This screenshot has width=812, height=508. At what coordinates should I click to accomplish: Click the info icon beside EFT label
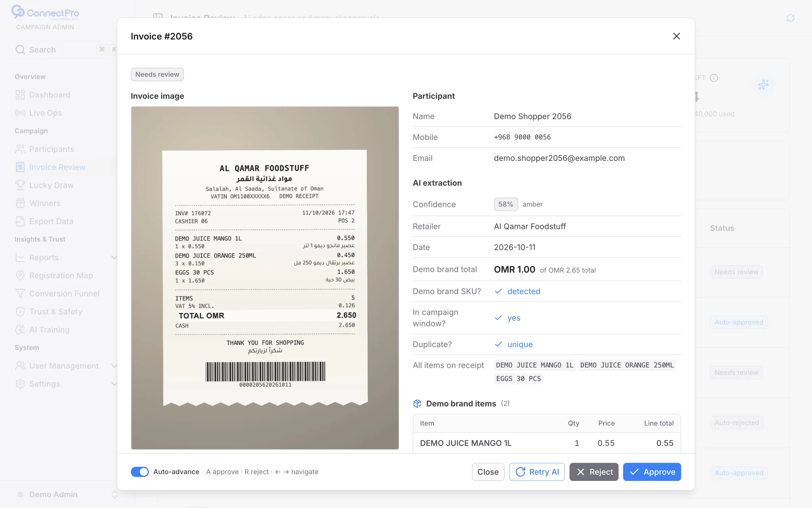(x=714, y=78)
